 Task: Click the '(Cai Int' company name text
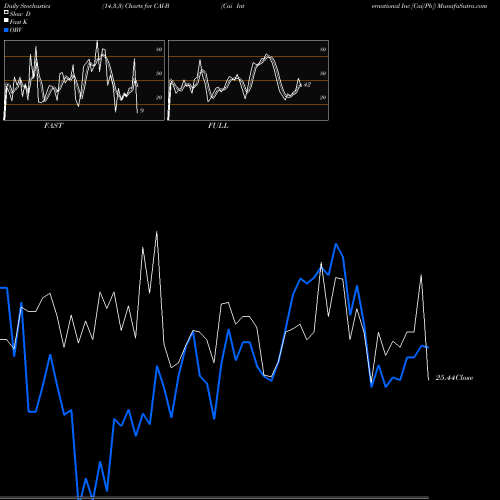click(x=233, y=6)
